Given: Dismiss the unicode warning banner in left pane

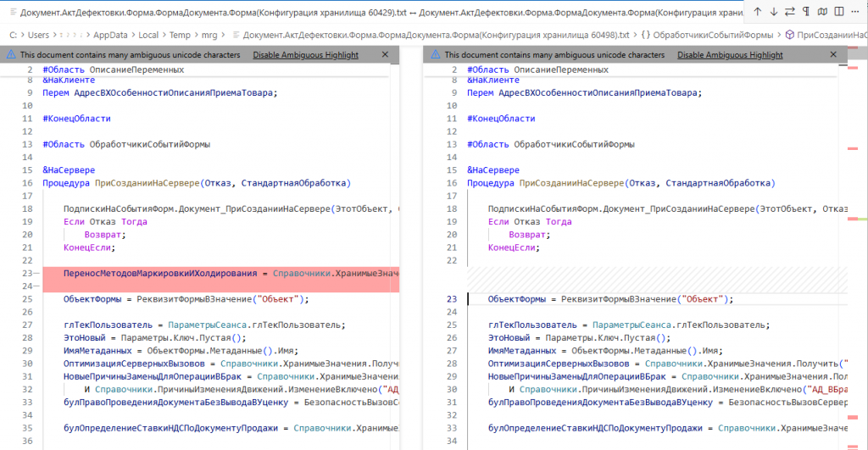Looking at the screenshot, I should 386,54.
